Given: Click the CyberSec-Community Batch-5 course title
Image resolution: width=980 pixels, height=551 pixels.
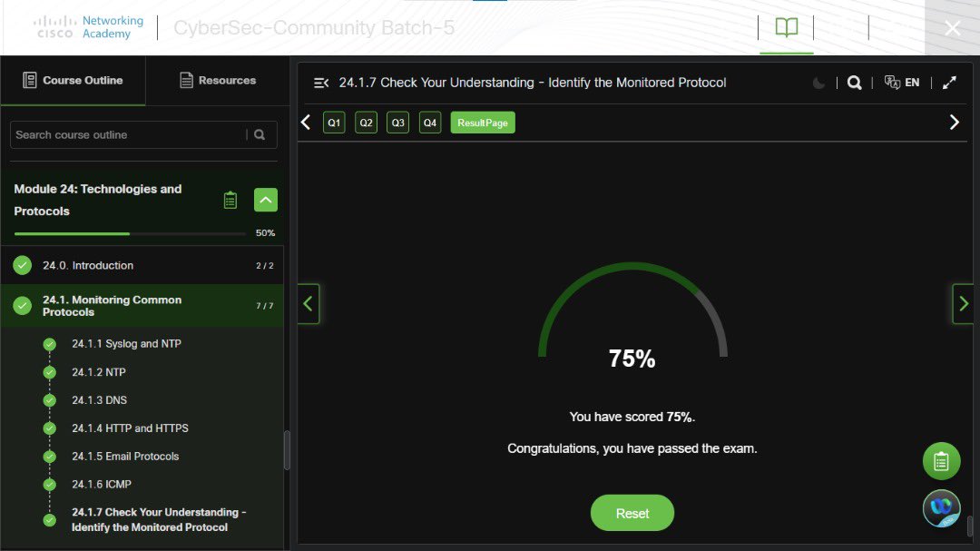Looking at the screenshot, I should (x=314, y=28).
